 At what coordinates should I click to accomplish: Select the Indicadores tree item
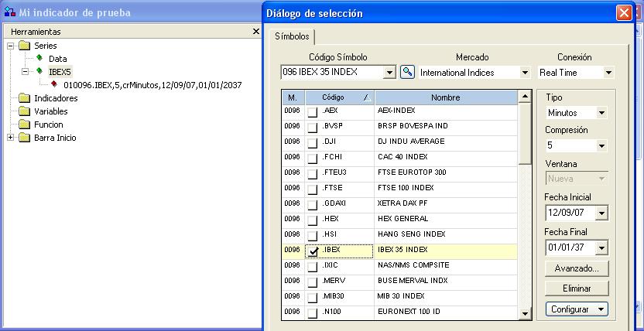56,98
